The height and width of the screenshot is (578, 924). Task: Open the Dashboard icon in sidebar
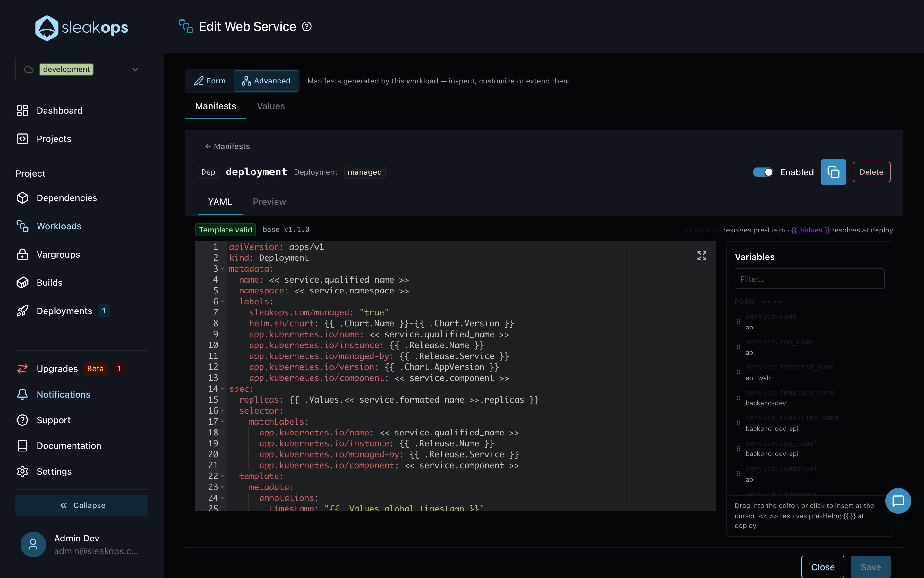pyautogui.click(x=22, y=110)
